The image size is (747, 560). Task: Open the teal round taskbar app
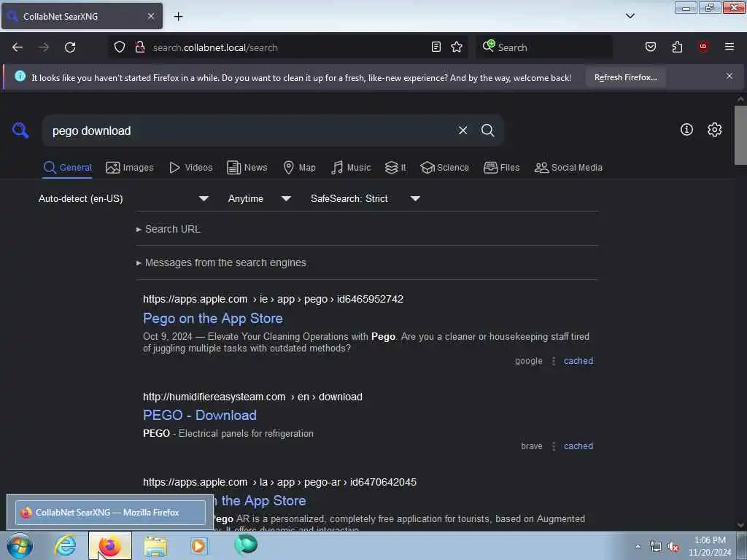tap(246, 545)
